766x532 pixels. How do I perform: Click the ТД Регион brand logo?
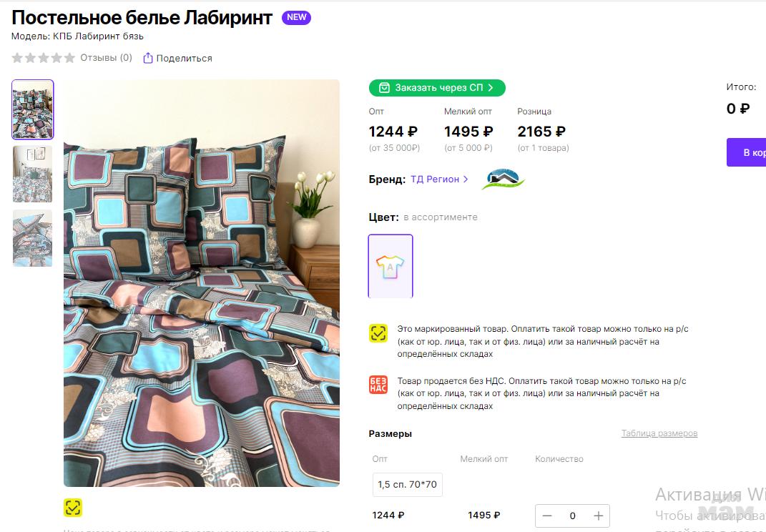(503, 179)
